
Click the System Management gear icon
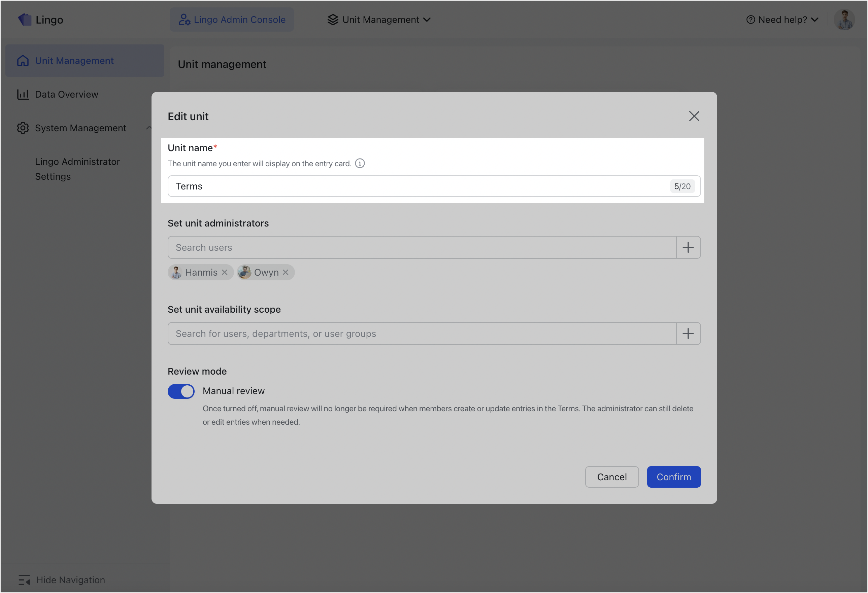click(23, 128)
